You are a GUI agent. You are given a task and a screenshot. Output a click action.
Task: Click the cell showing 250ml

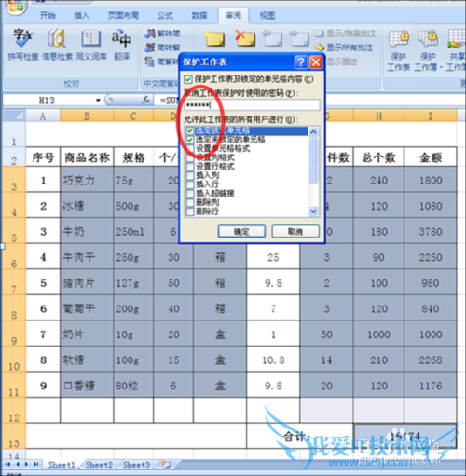(133, 231)
